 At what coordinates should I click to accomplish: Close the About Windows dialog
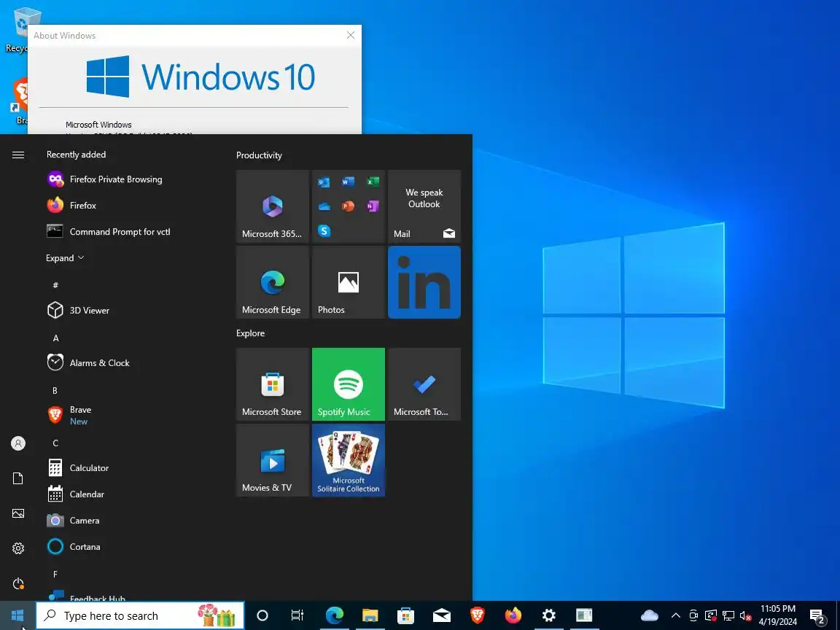click(x=350, y=35)
